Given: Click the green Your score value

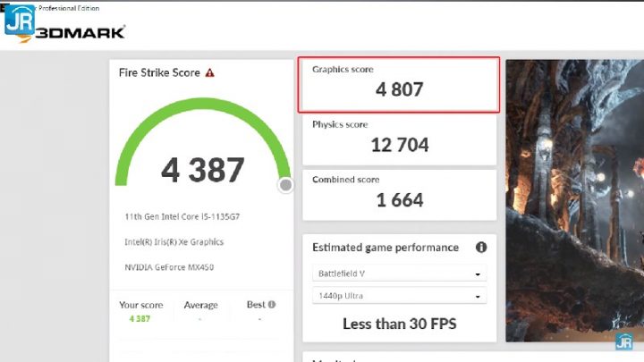Looking at the screenshot, I should [140, 318].
